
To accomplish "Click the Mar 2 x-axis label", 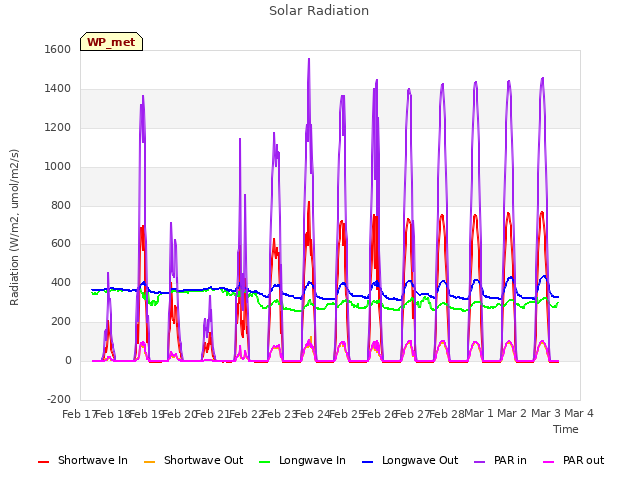I will [512, 413].
